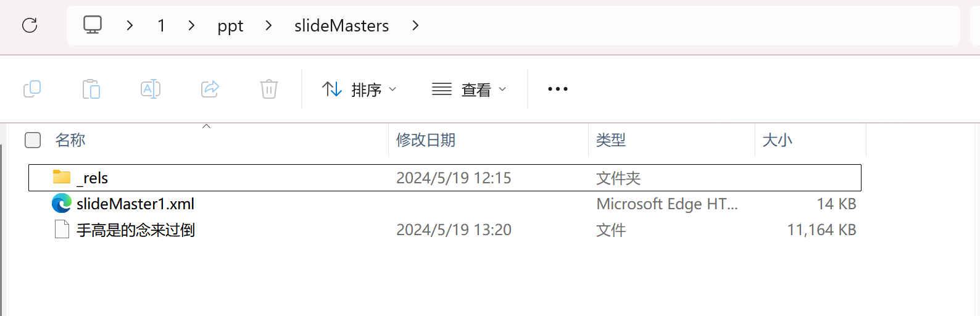Sort by 修改日期 column header
980x316 pixels.
click(x=426, y=140)
